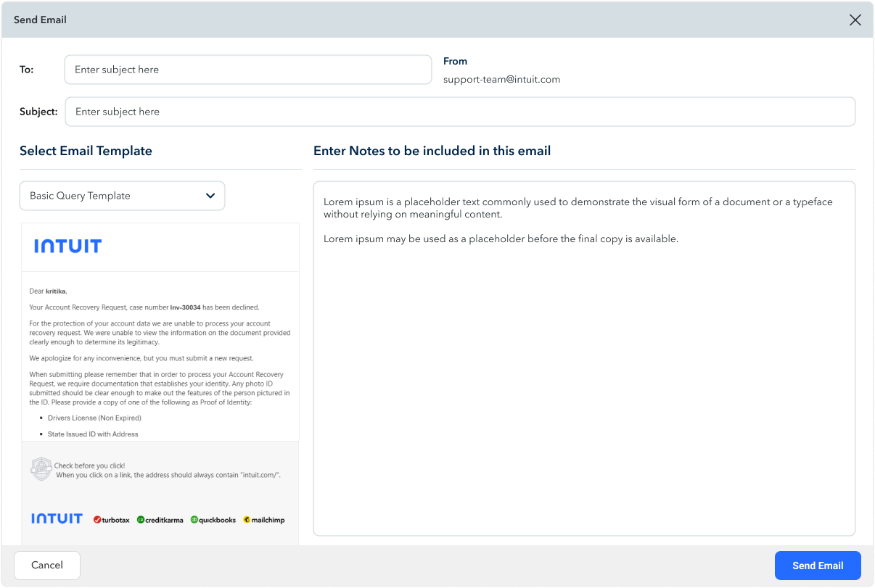Click the QuickBooks logo in footer

[x=213, y=520]
